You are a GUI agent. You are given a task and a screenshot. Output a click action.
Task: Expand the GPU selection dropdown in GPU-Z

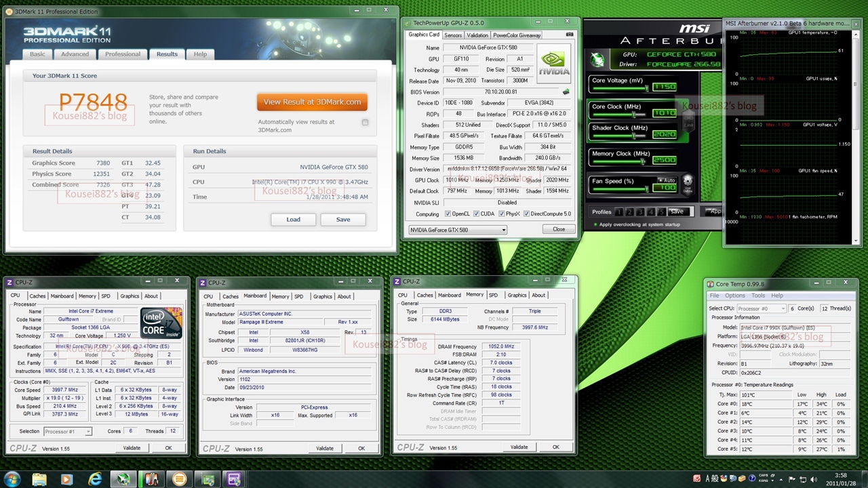click(503, 230)
